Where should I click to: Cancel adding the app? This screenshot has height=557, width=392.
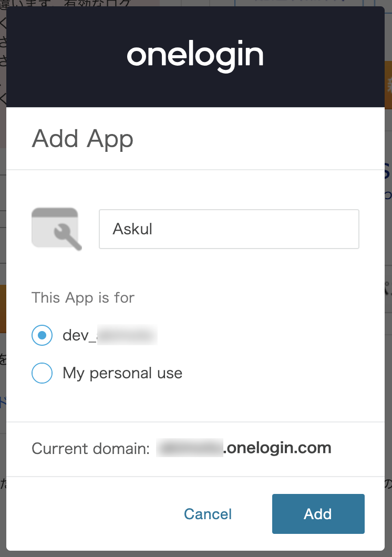tap(208, 514)
